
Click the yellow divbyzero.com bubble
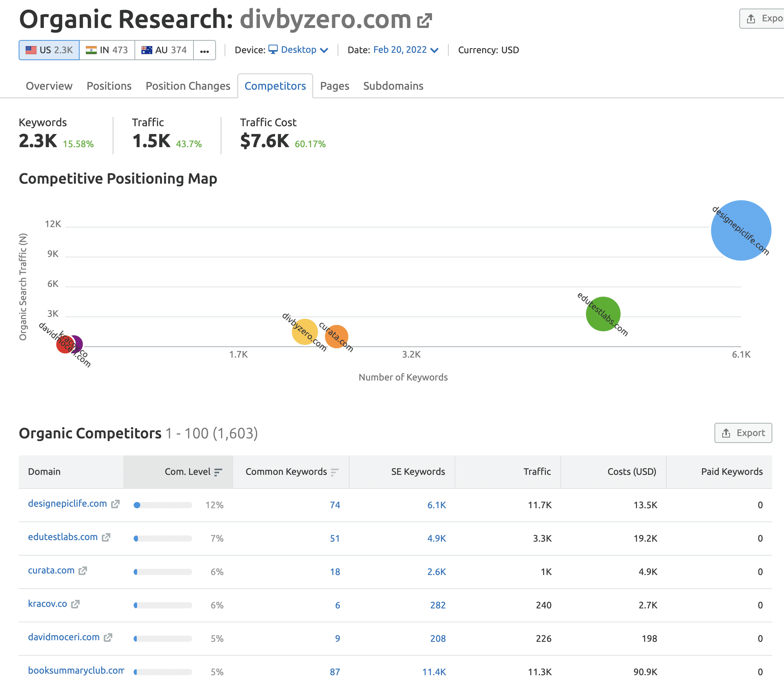pos(305,332)
